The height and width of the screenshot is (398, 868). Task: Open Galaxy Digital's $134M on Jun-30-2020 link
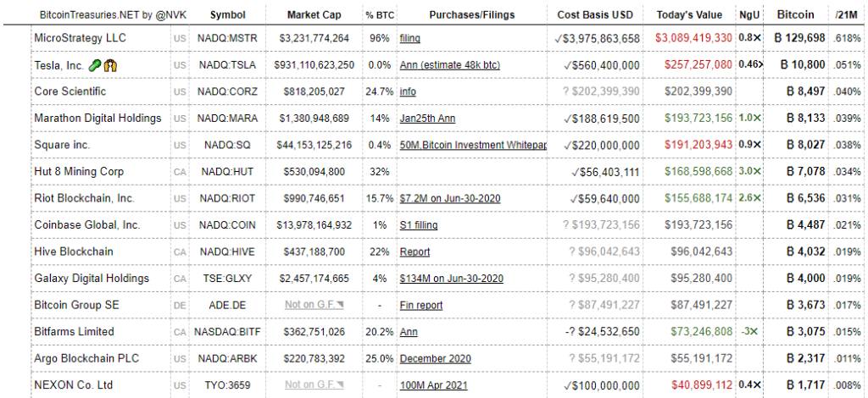point(452,279)
